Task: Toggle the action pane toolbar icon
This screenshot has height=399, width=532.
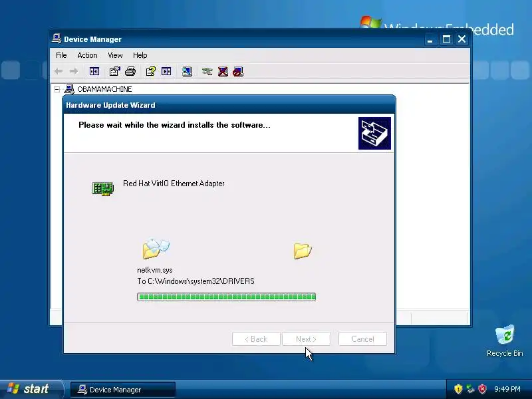Action: coord(166,71)
